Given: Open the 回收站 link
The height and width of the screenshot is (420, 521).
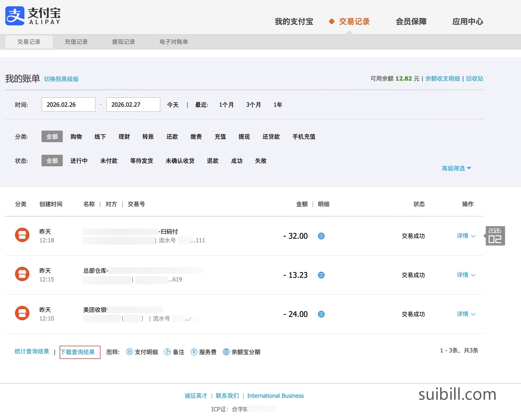Looking at the screenshot, I should click(x=475, y=79).
